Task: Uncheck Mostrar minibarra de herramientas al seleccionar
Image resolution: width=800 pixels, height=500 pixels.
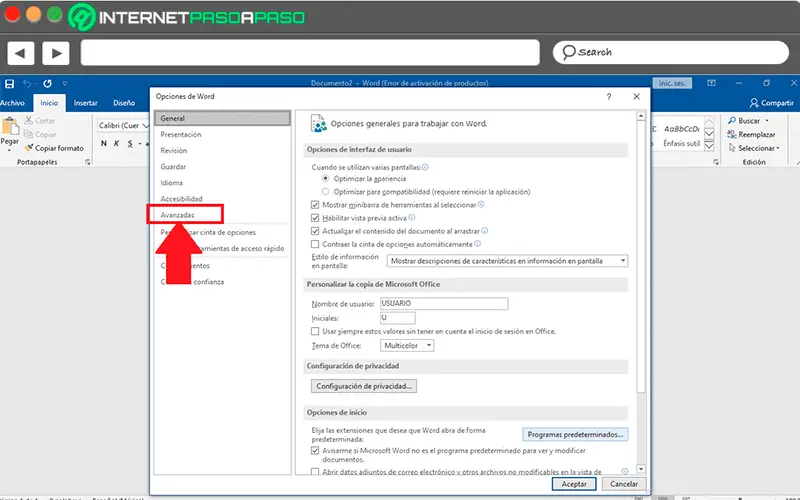Action: coord(315,205)
